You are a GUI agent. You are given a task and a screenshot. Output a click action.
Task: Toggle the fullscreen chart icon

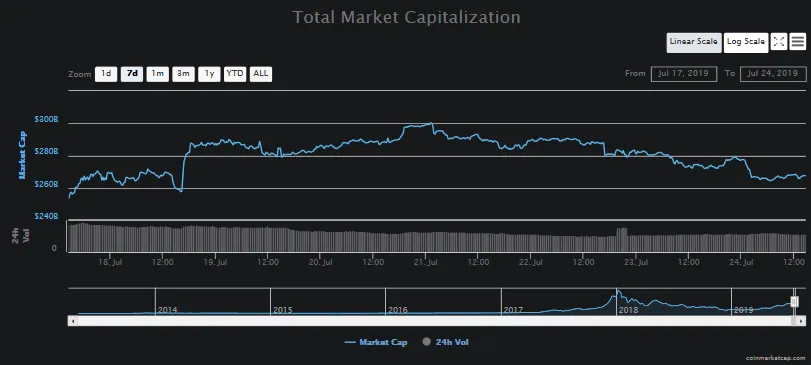(779, 42)
